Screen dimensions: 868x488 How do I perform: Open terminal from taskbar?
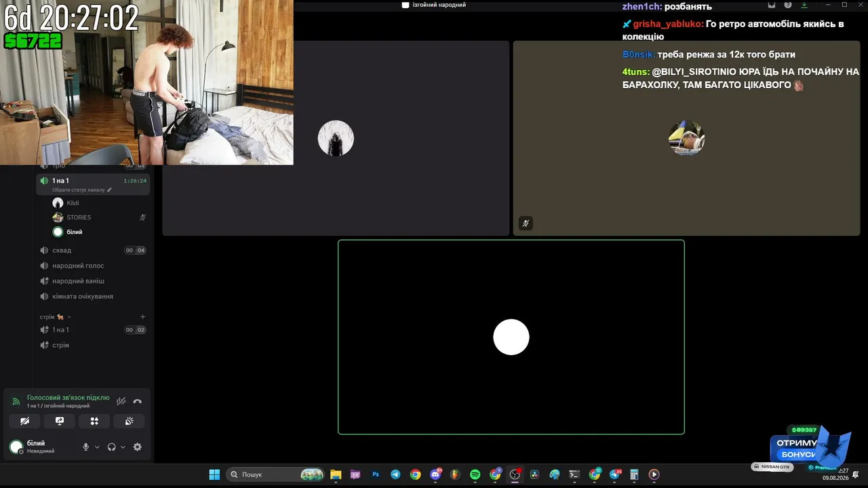pos(574,474)
